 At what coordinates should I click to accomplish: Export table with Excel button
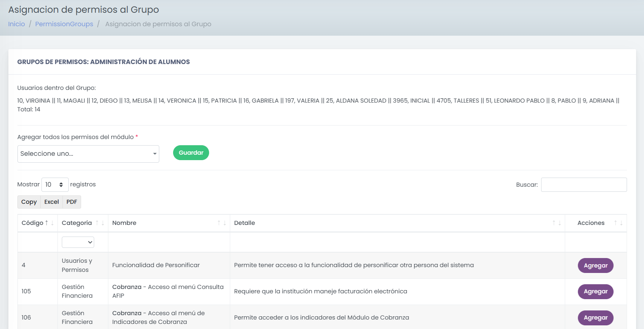click(52, 202)
